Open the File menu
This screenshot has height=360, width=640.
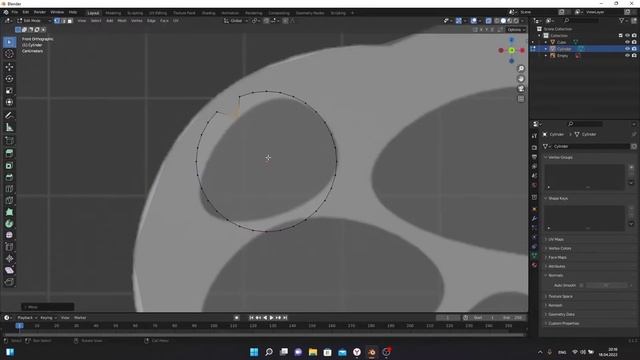pos(15,12)
